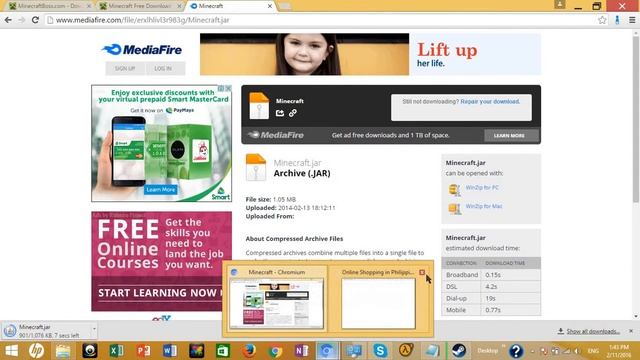Click the share icon under Minecraft title

click(x=280, y=113)
